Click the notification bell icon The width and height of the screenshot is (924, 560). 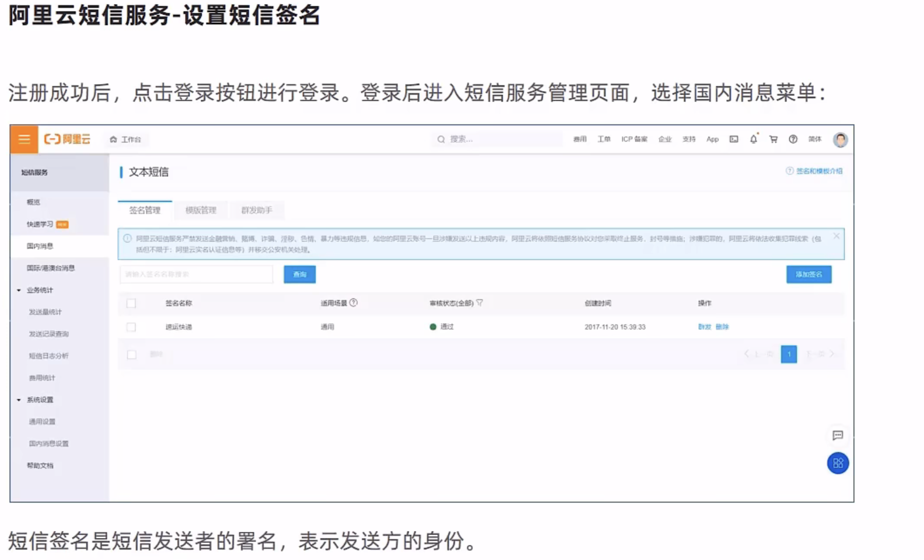753,139
